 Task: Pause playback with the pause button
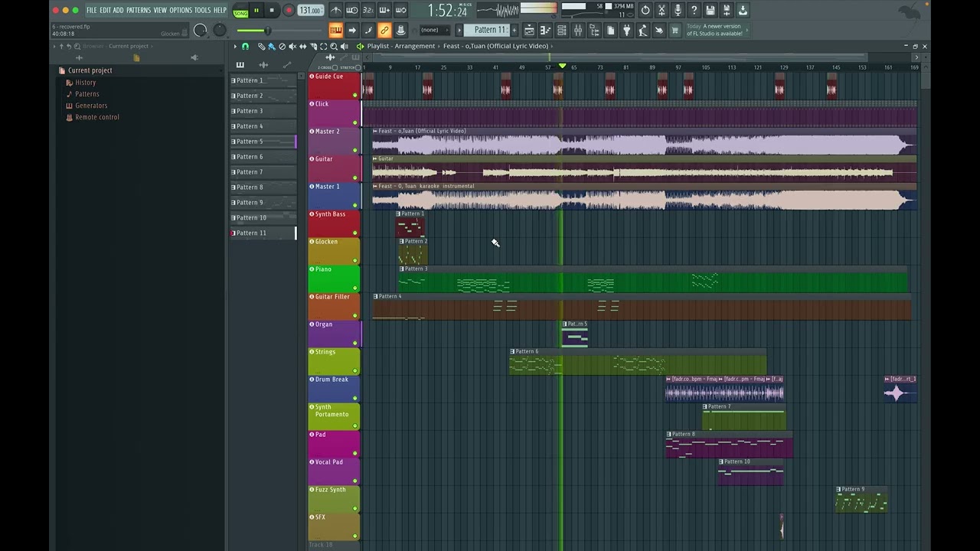click(x=256, y=10)
